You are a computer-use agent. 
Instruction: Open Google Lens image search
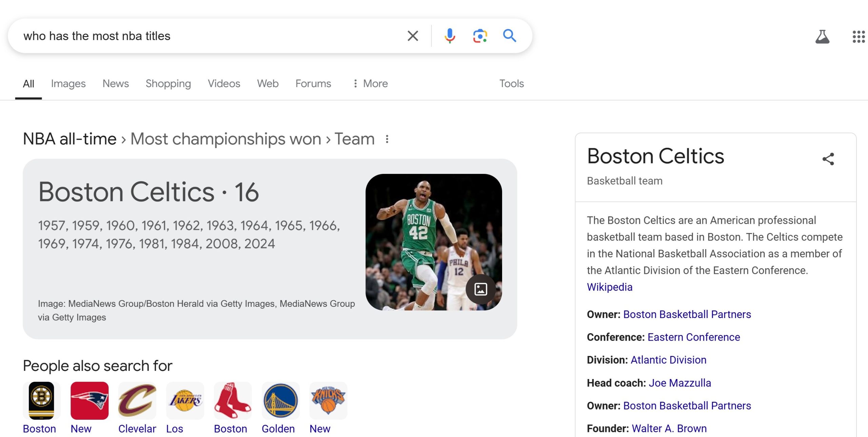click(x=480, y=36)
